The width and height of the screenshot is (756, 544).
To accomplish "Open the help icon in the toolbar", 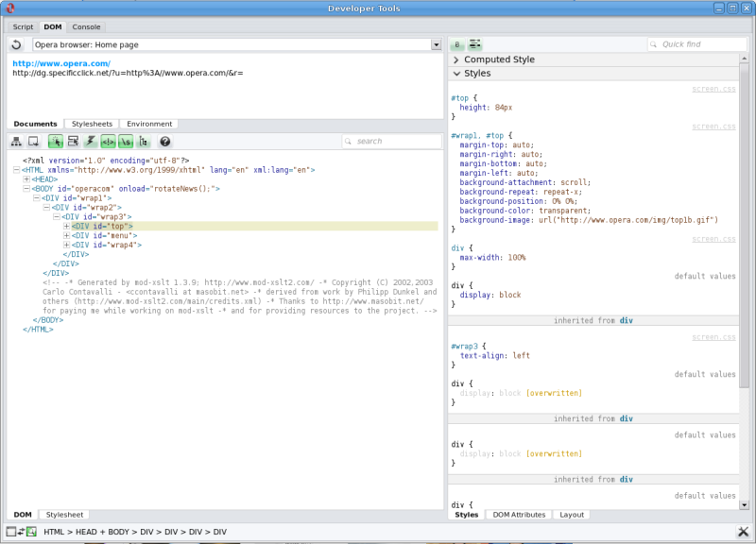I will point(163,141).
